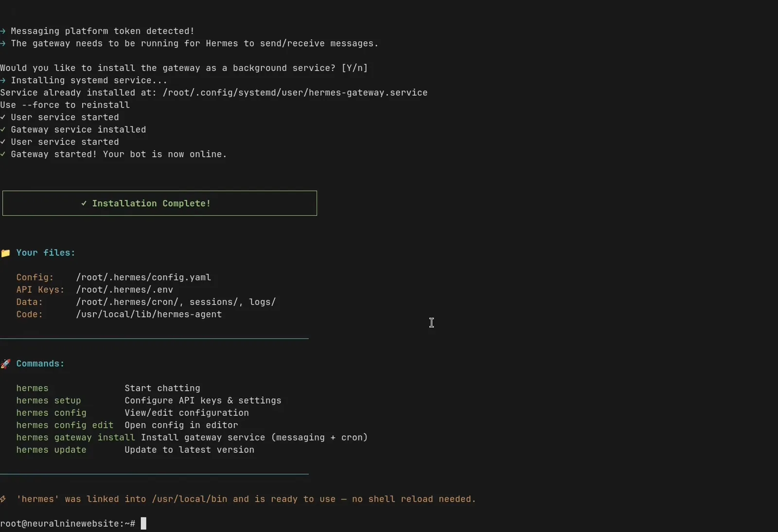Click the 'API Keys:' label
The image size is (778, 532).
tap(40, 290)
